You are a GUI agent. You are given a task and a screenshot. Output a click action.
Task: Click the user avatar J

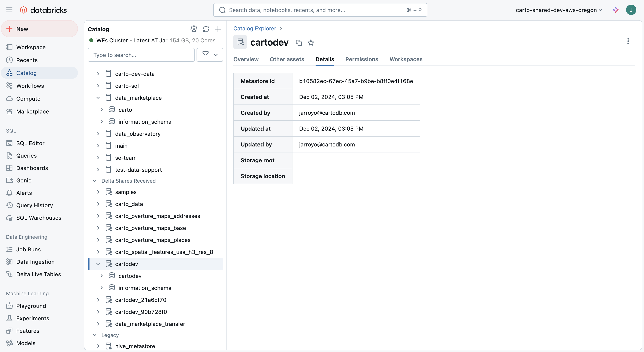click(631, 10)
